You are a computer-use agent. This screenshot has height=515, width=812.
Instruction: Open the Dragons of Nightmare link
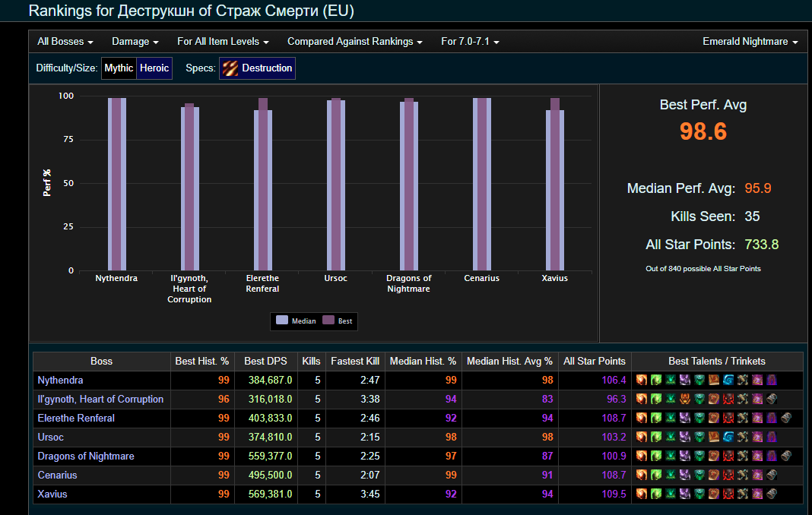pos(86,456)
